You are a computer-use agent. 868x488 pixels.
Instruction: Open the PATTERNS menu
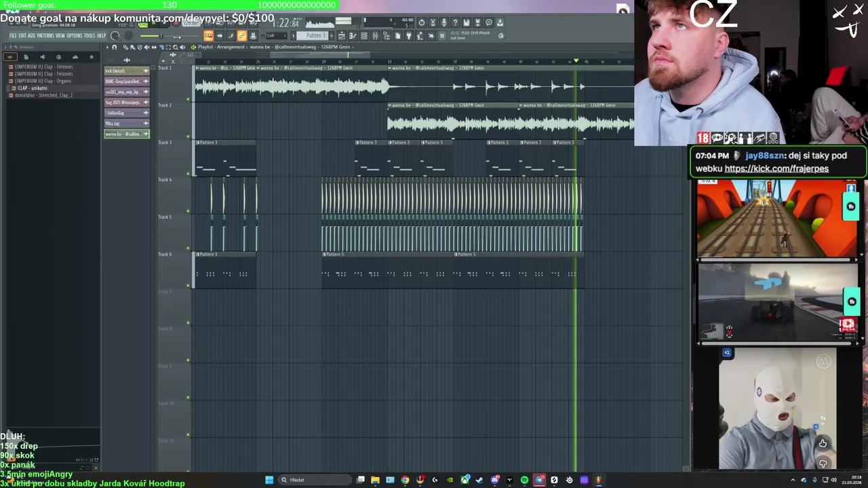(x=45, y=36)
